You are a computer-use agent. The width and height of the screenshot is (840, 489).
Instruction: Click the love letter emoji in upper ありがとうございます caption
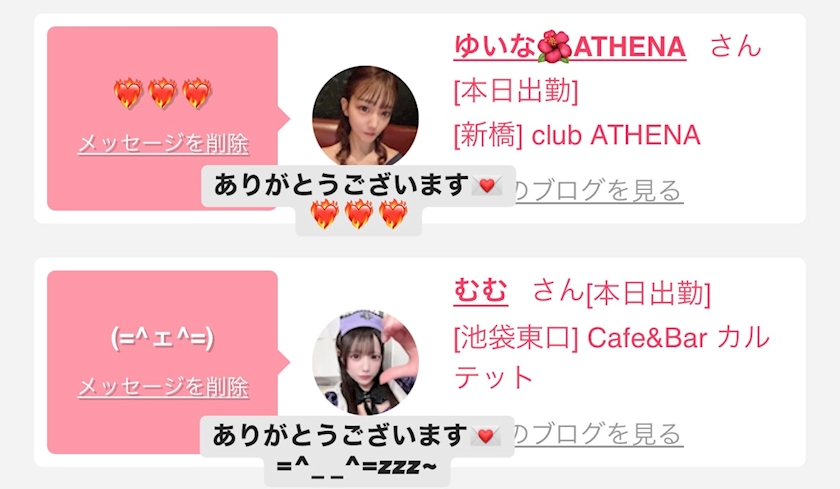487,186
